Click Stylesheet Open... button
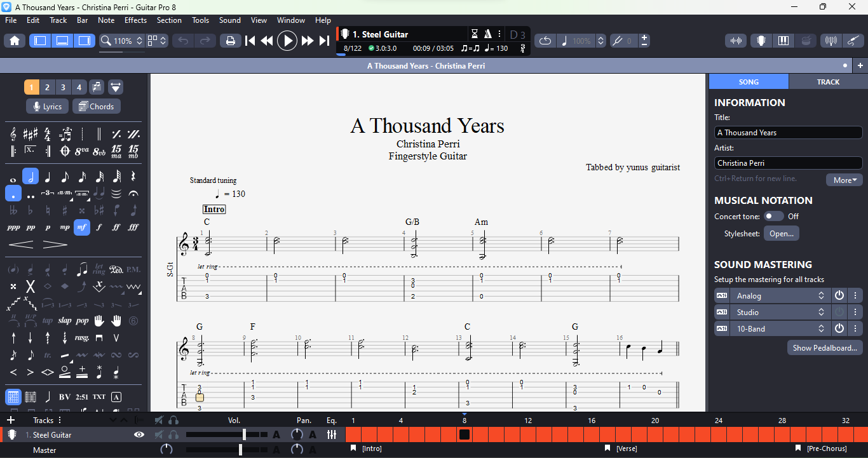 [x=782, y=233]
